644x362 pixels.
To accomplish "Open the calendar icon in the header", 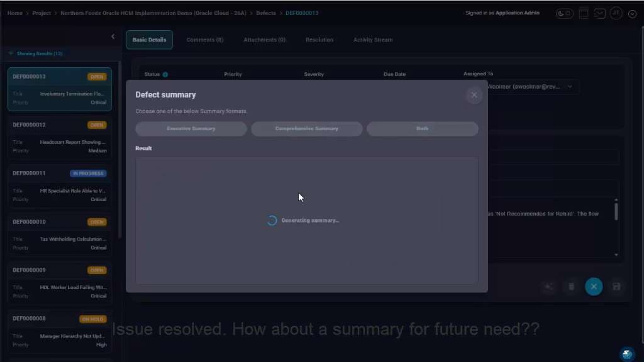I will tap(584, 13).
